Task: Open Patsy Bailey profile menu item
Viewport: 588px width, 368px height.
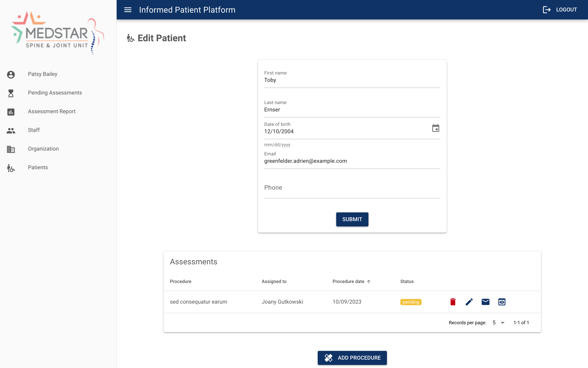Action: click(58, 74)
